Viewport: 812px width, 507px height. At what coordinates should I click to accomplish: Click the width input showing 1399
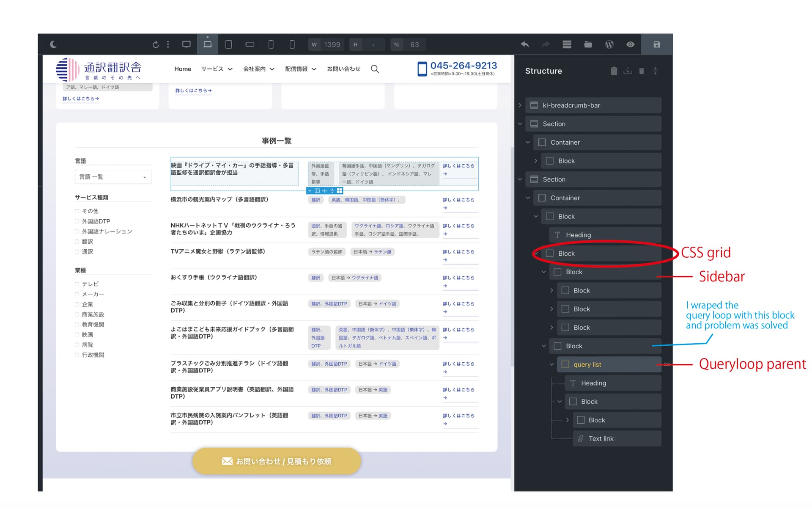pyautogui.click(x=332, y=44)
